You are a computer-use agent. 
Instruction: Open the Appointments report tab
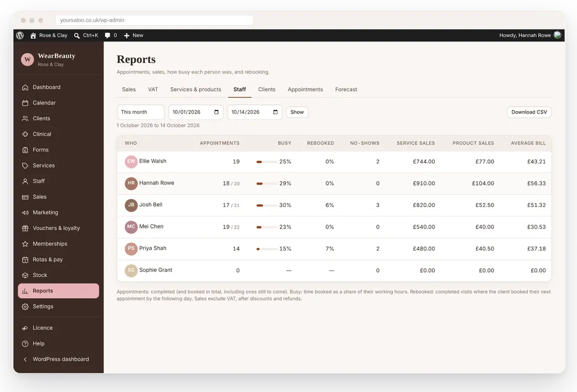tap(305, 90)
